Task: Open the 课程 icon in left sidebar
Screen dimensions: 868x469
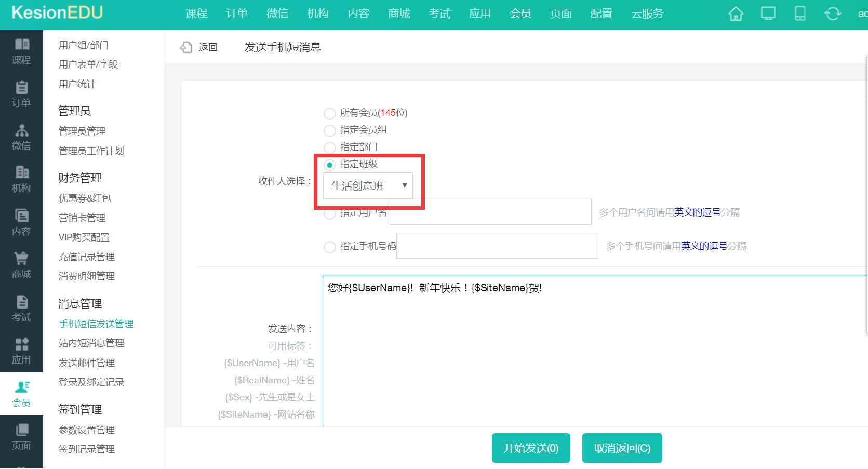Action: (x=21, y=51)
